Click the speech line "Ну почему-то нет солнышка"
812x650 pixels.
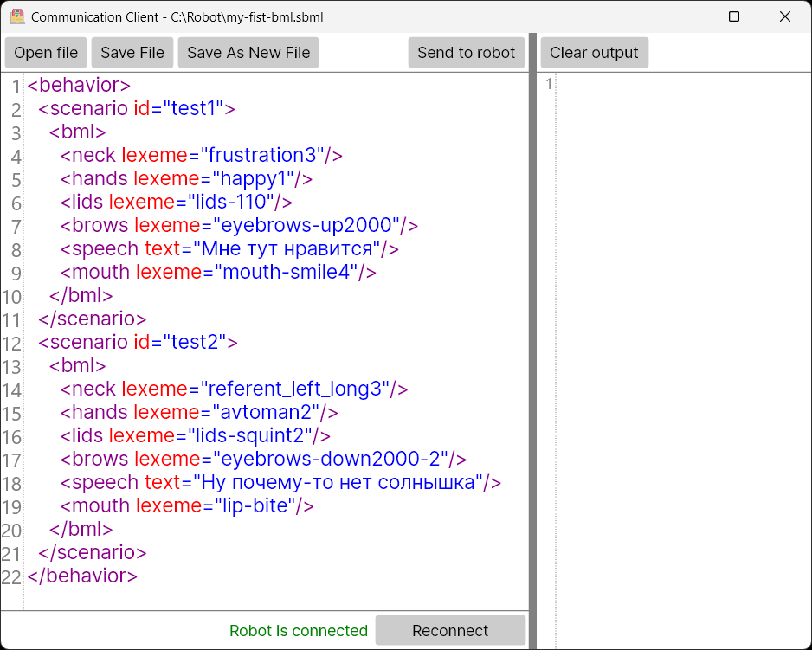280,482
